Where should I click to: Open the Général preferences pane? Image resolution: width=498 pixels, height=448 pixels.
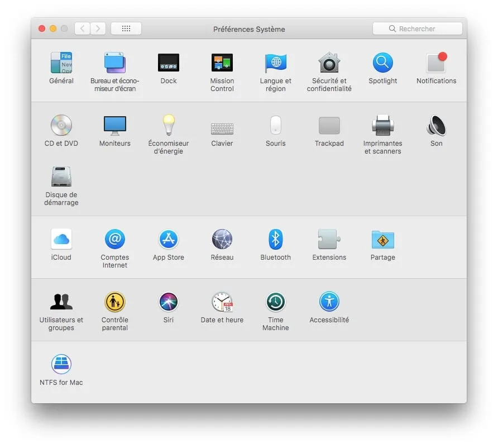pyautogui.click(x=61, y=62)
